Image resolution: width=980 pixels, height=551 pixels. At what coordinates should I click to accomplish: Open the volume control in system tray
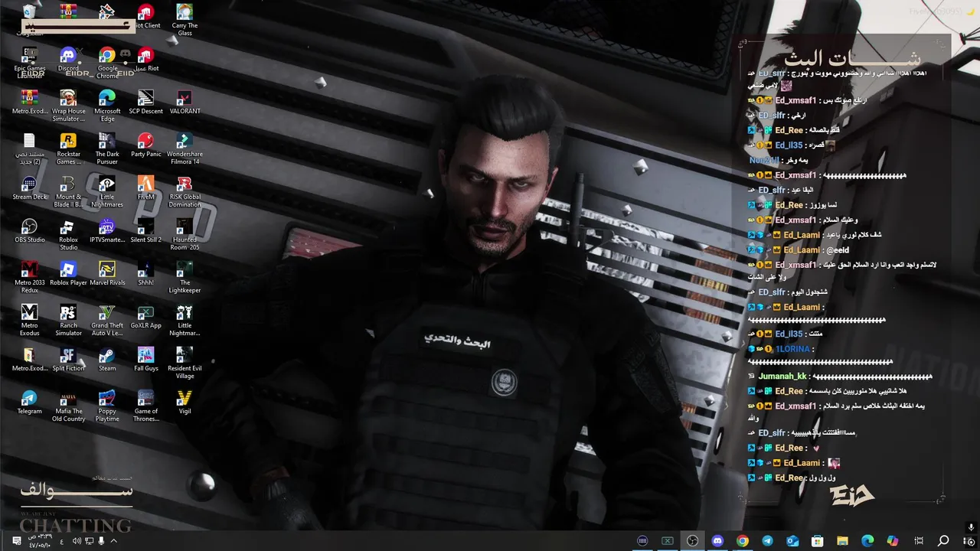[x=77, y=541]
